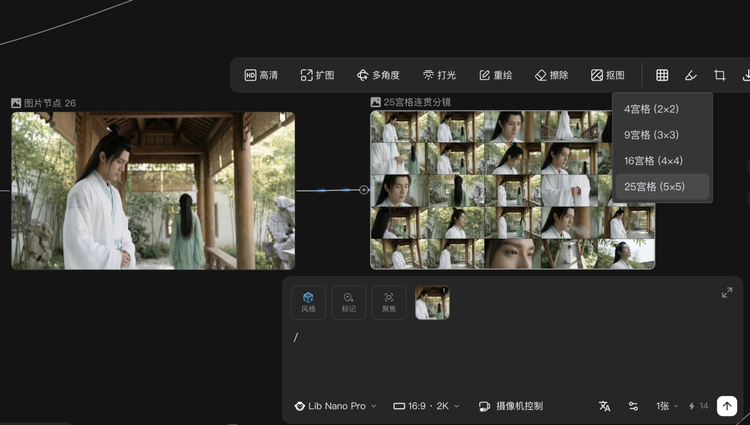Click the brush icon next to grid

(x=690, y=75)
